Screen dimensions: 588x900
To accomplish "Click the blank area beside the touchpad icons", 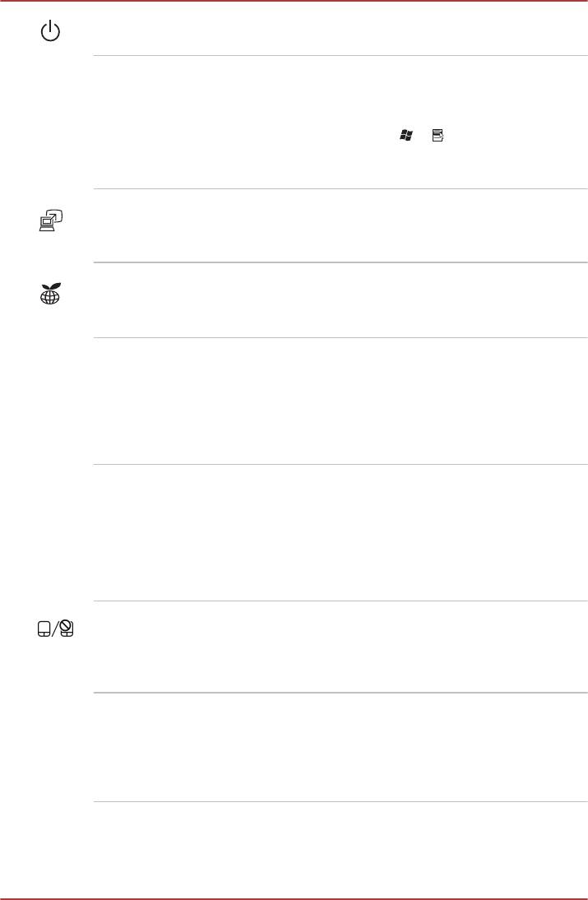I will 329,646.
